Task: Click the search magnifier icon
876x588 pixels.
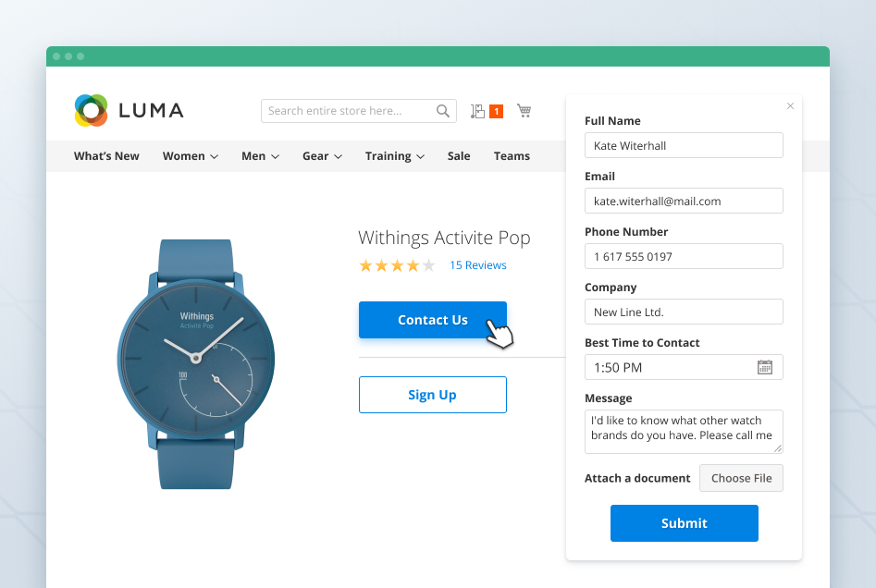Action: pyautogui.click(x=442, y=110)
